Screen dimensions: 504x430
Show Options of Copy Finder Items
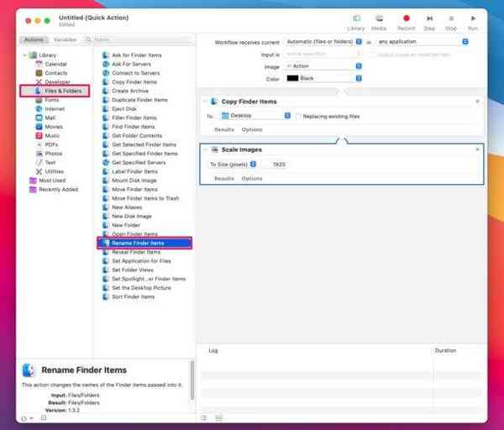[252, 129]
